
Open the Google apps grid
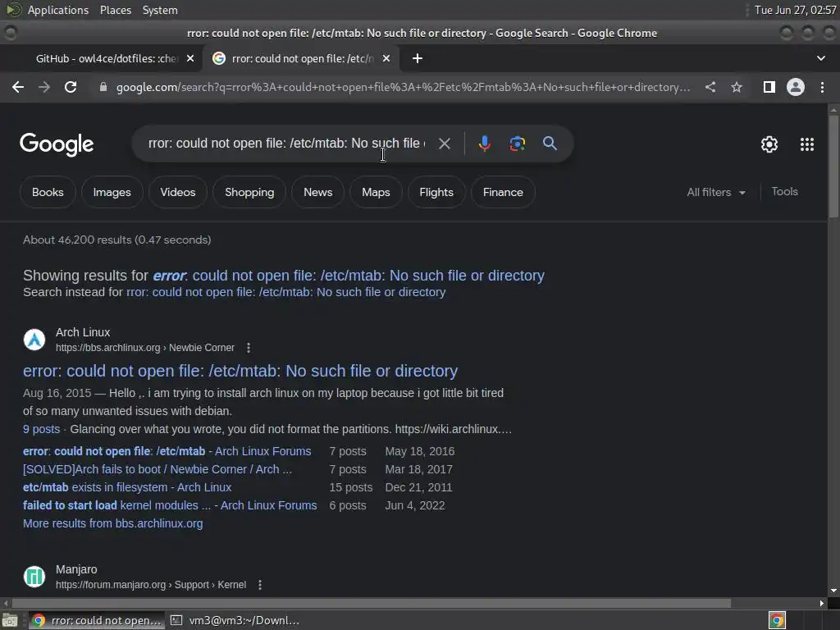[807, 144]
